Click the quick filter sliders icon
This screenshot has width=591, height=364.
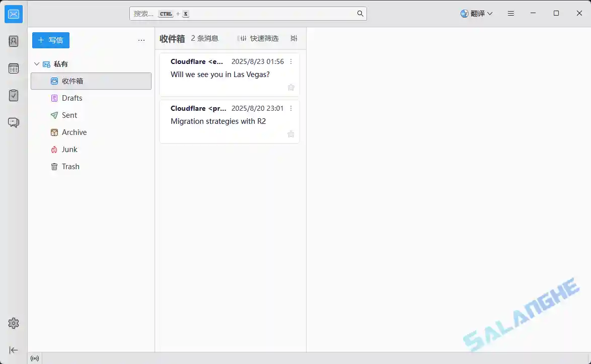[243, 38]
